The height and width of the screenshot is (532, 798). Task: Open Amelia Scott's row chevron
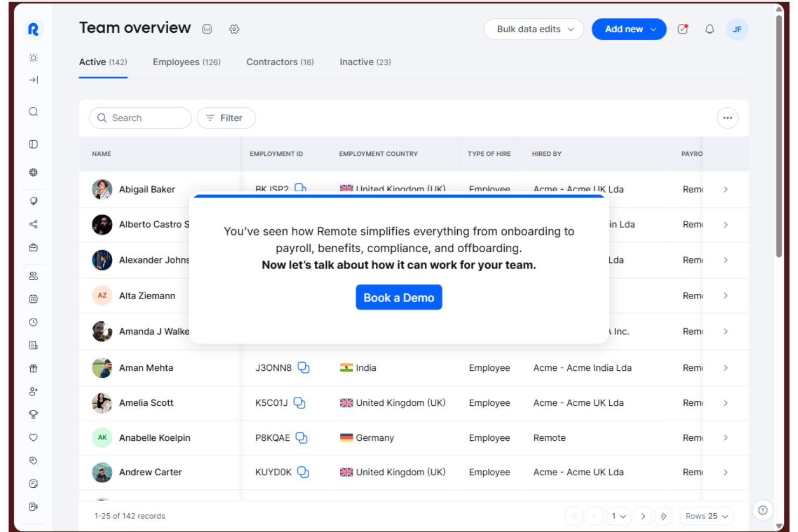coord(726,403)
